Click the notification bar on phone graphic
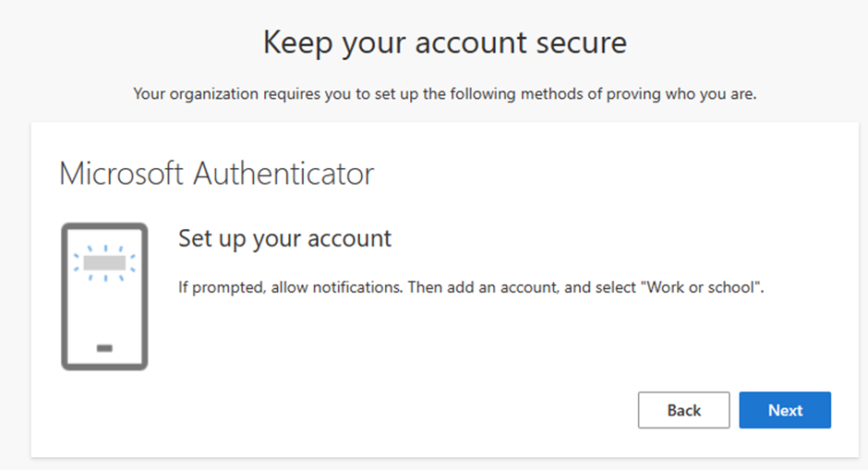 pyautogui.click(x=104, y=263)
